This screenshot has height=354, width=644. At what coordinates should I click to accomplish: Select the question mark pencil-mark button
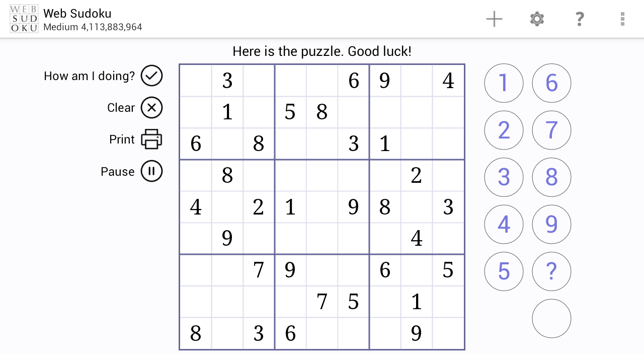pyautogui.click(x=551, y=271)
